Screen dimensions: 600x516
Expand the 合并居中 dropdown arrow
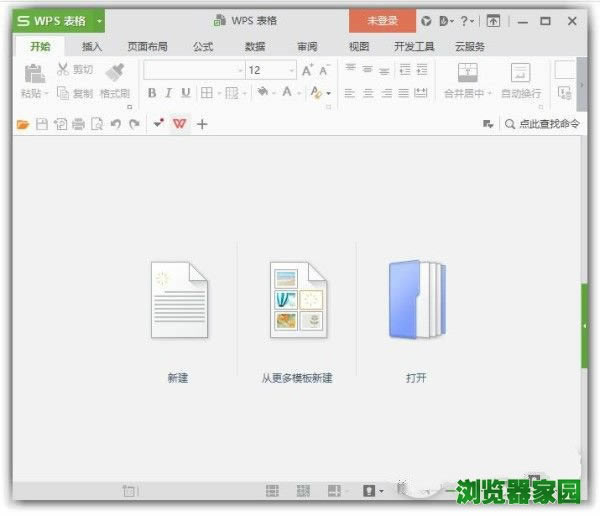(x=489, y=93)
